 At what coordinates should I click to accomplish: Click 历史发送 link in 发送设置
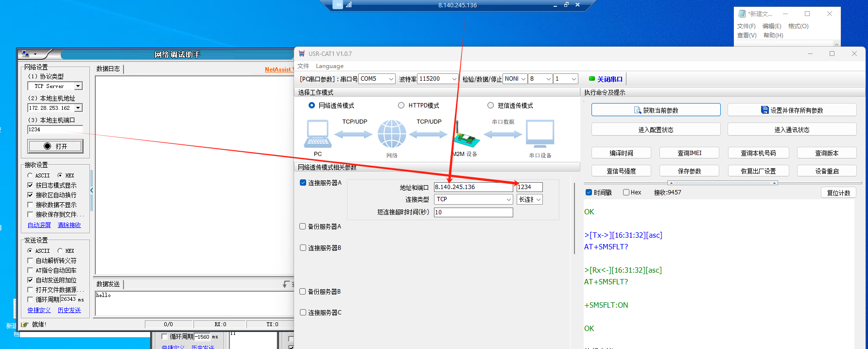point(69,310)
